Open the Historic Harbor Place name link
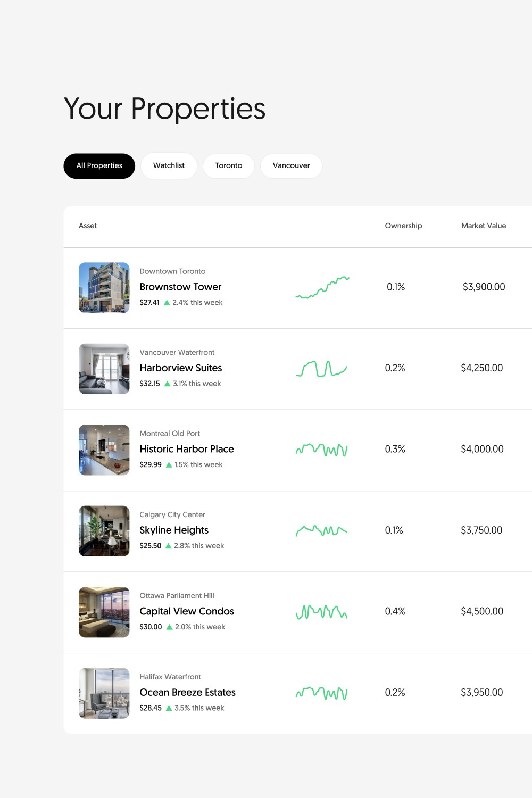The height and width of the screenshot is (798, 532). [x=187, y=449]
